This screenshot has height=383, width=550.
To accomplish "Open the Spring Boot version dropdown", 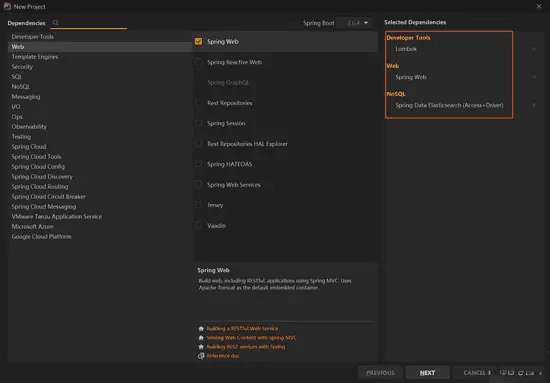I will [x=354, y=23].
